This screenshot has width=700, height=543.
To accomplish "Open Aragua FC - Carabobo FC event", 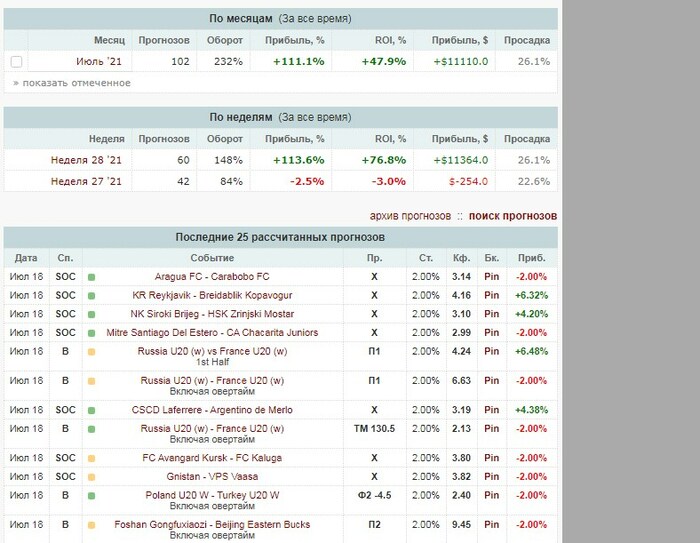I will 212,276.
